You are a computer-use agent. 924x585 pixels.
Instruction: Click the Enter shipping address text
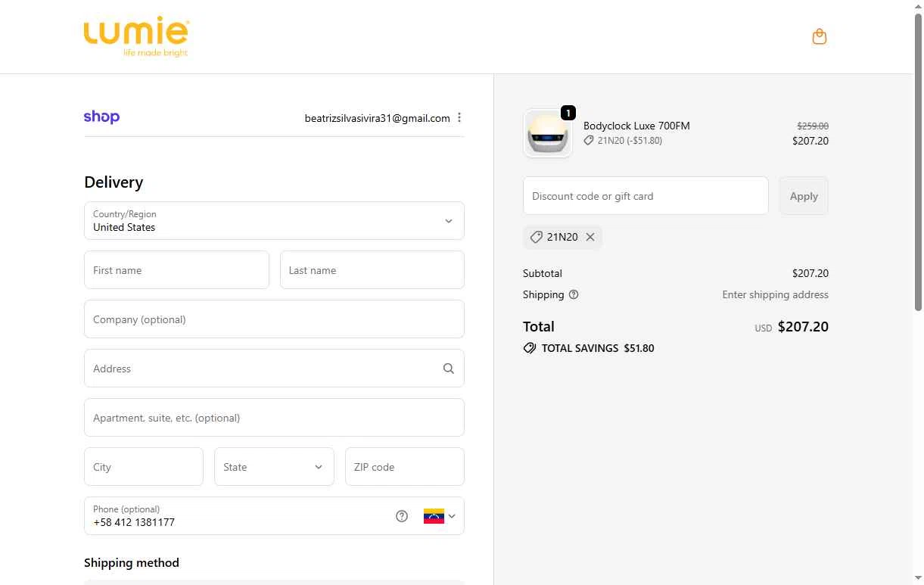[x=775, y=294]
